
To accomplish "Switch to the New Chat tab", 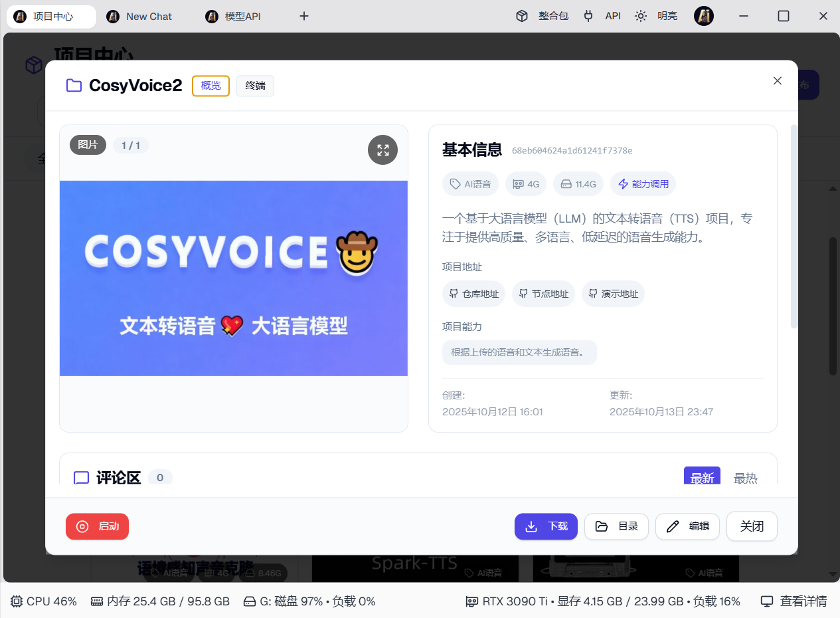I will (148, 17).
